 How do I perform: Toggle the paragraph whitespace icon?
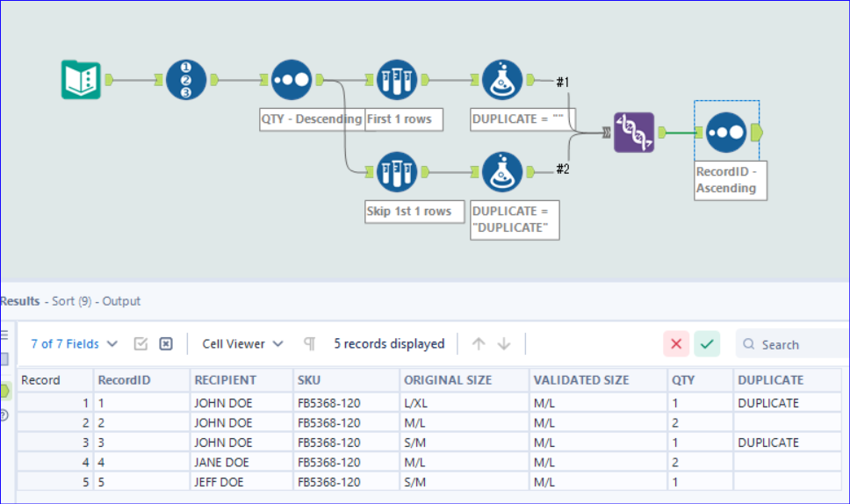pos(310,343)
